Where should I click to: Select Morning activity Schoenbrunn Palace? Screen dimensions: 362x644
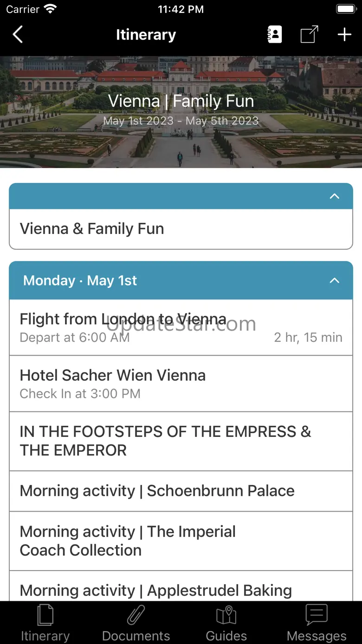[181, 491]
